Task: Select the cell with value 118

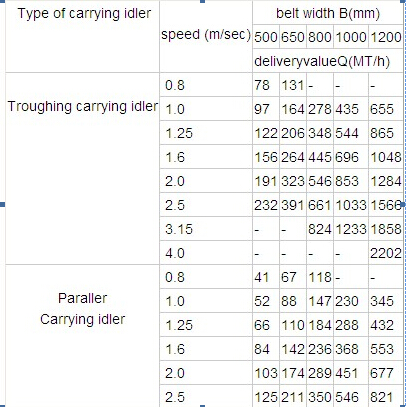Action: click(x=320, y=277)
